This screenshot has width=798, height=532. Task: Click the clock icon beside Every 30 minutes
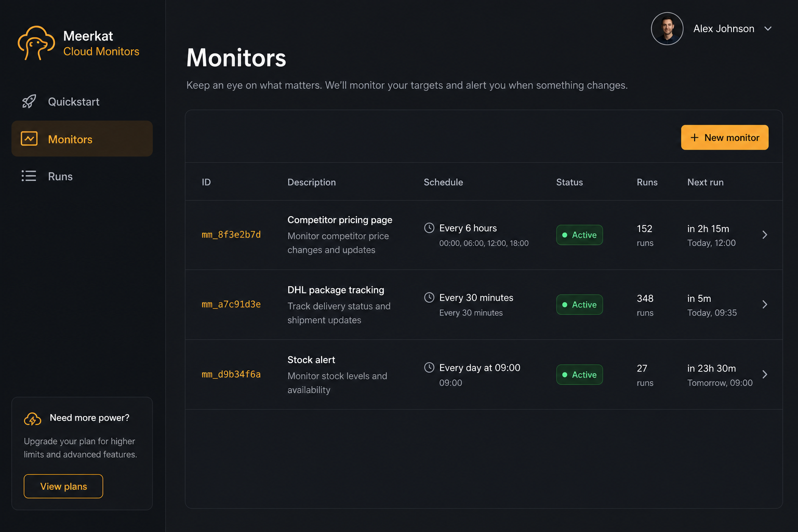pos(429,297)
